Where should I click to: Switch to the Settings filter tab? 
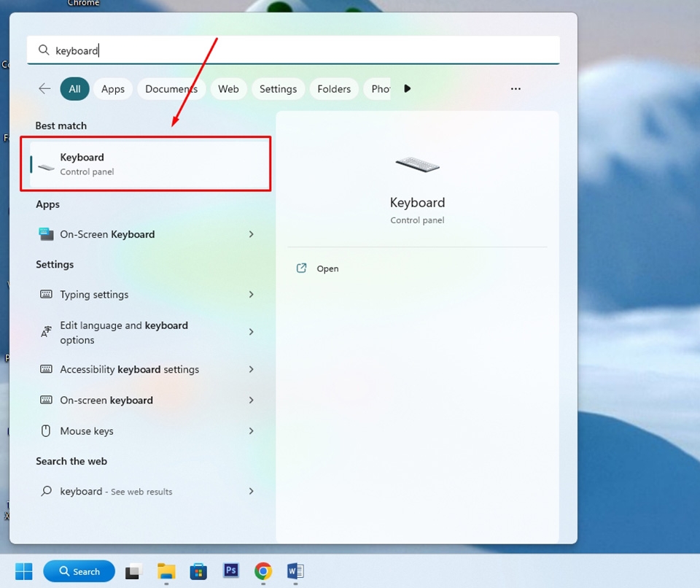pos(278,88)
